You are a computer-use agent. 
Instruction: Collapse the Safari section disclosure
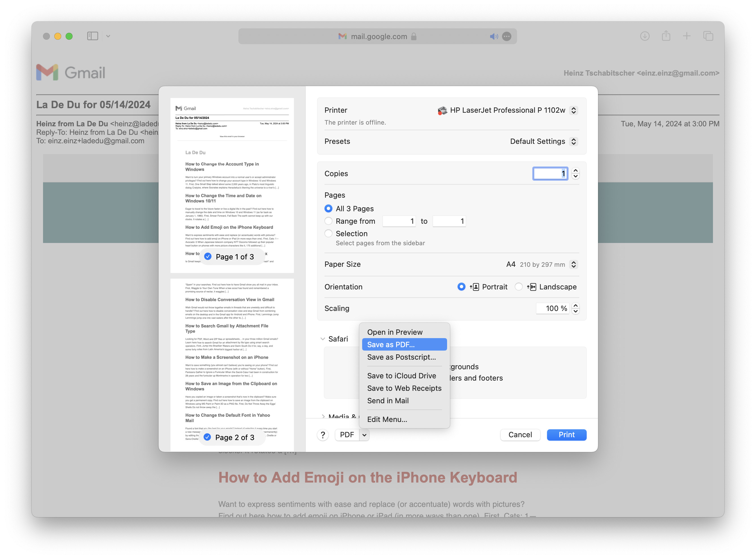[x=322, y=339]
